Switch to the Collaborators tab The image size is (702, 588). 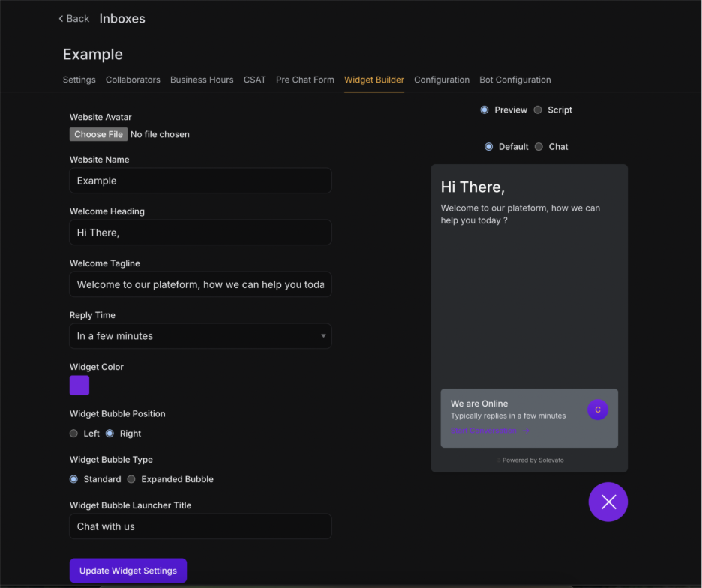point(133,79)
